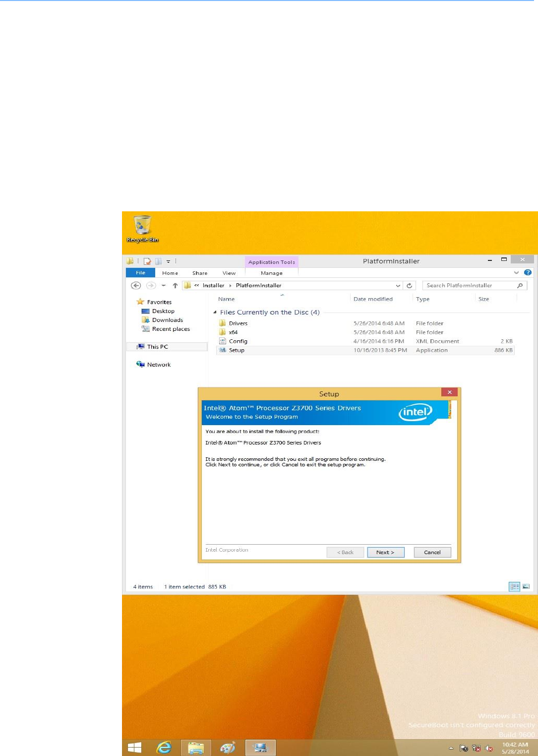Screen dimensions: 538x756
Task: Click the search magnifier icon
Action: tap(520, 285)
